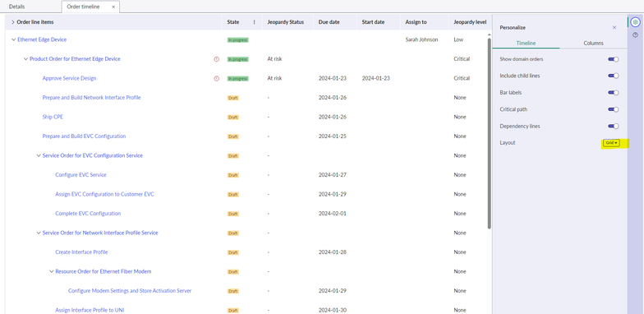Click alert icon on Approve Service Design row
644x314 pixels.
click(217, 79)
